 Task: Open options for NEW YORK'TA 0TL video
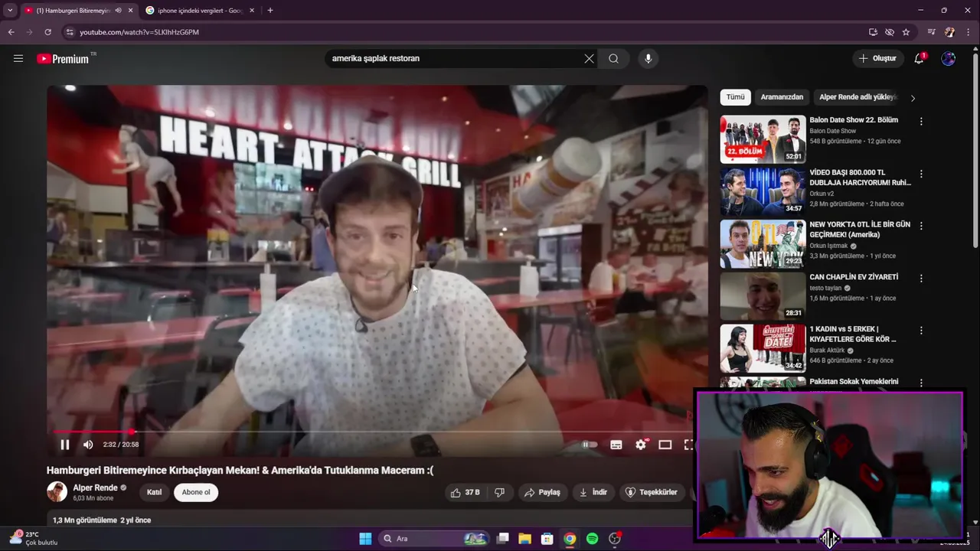(x=921, y=226)
